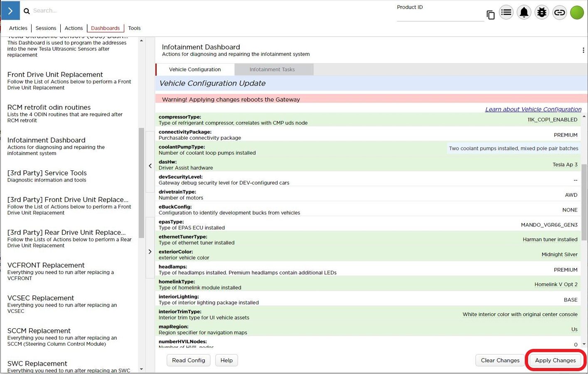The height and width of the screenshot is (374, 588).
Task: Click the link chain icon
Action: (x=559, y=12)
